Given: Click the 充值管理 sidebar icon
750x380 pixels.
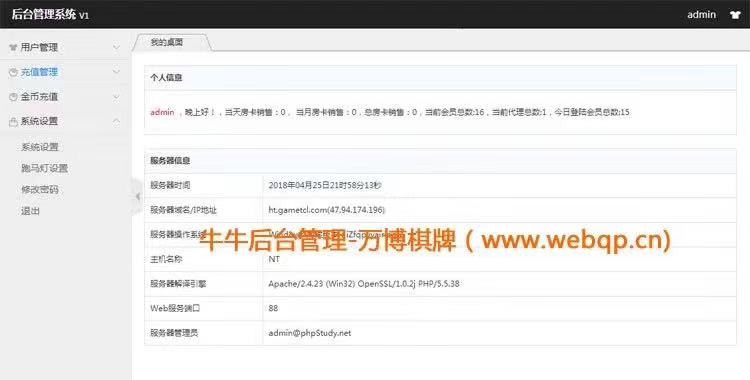Looking at the screenshot, I should coord(13,72).
